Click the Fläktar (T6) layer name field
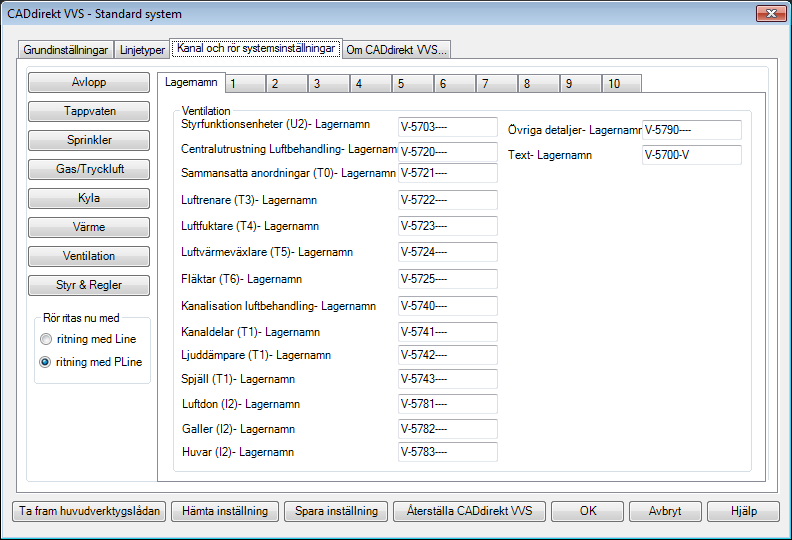Image resolution: width=792 pixels, height=540 pixels. pyautogui.click(x=448, y=279)
